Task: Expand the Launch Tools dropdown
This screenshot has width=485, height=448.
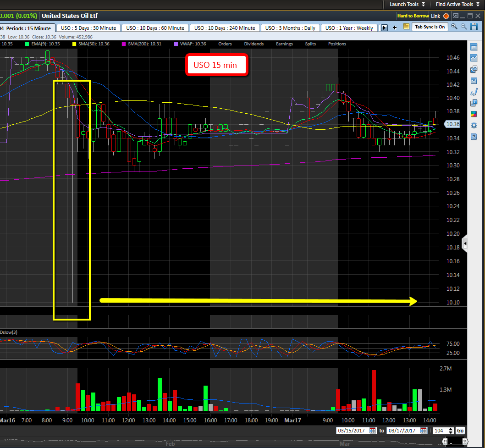Action: tap(407, 4)
